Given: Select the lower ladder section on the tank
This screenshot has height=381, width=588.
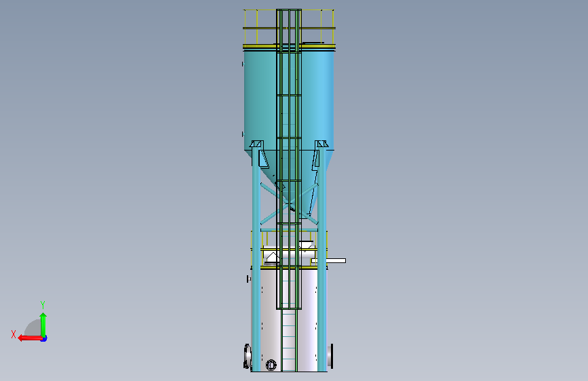Looking at the screenshot, I should coord(289,340).
